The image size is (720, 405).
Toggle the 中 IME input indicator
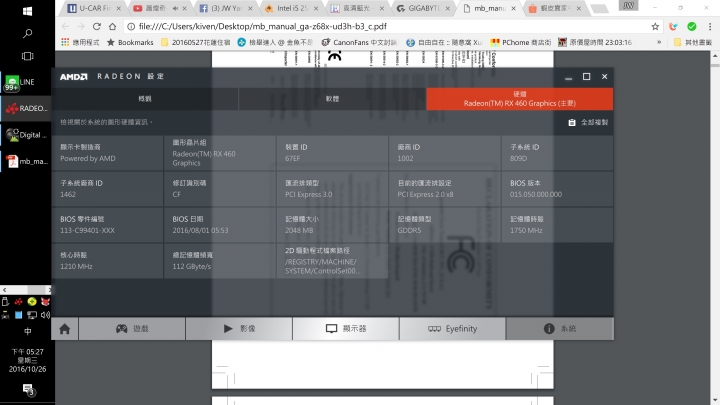(27, 331)
